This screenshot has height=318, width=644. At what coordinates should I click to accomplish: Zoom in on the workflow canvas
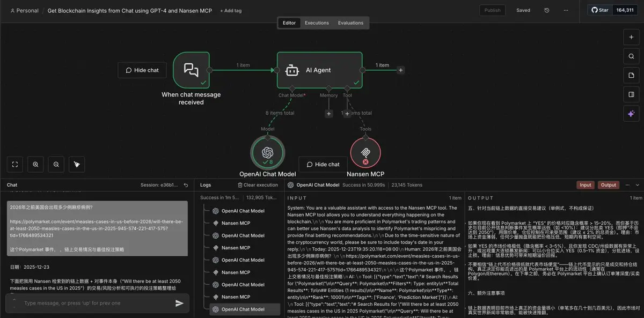[x=35, y=164]
